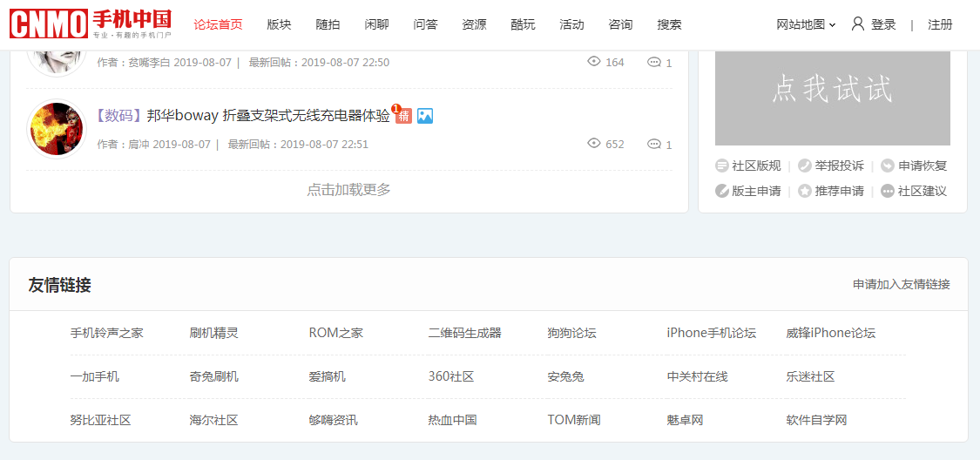Click the CNMO 手机中国 logo
This screenshot has height=460, width=980.
click(91, 24)
